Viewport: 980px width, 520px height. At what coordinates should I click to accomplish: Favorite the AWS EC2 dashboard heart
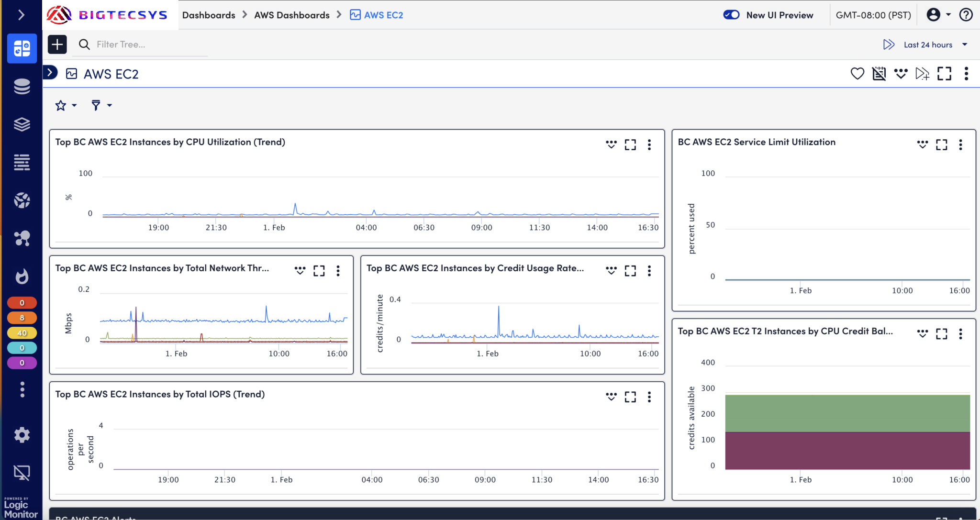point(857,74)
